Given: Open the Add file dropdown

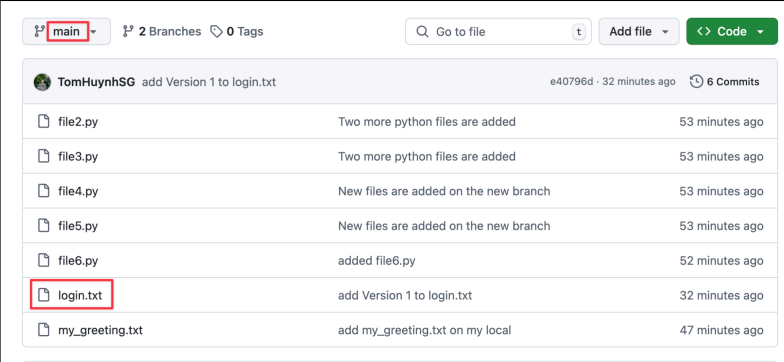Looking at the screenshot, I should point(638,32).
